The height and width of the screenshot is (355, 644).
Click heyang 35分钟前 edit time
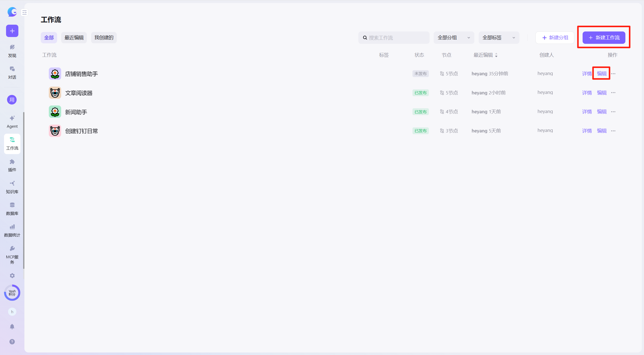tap(490, 74)
